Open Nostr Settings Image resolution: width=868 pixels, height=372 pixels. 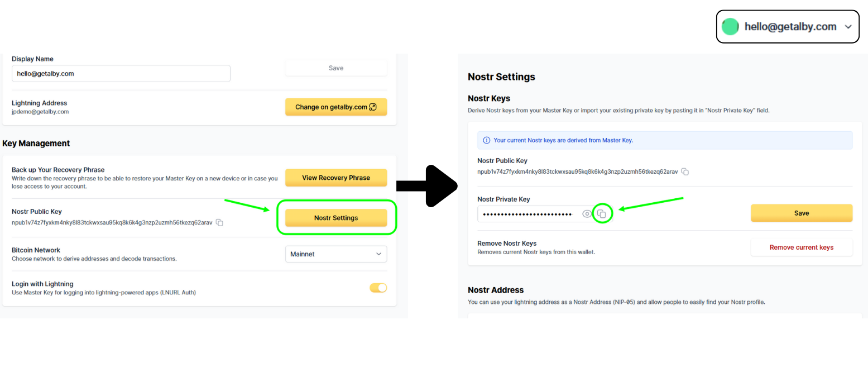coord(335,218)
